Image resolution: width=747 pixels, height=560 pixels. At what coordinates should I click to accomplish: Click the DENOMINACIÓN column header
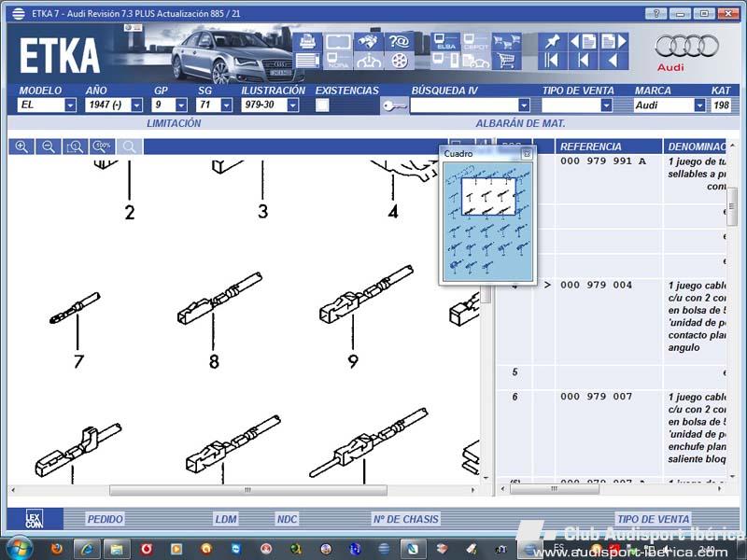(x=697, y=147)
